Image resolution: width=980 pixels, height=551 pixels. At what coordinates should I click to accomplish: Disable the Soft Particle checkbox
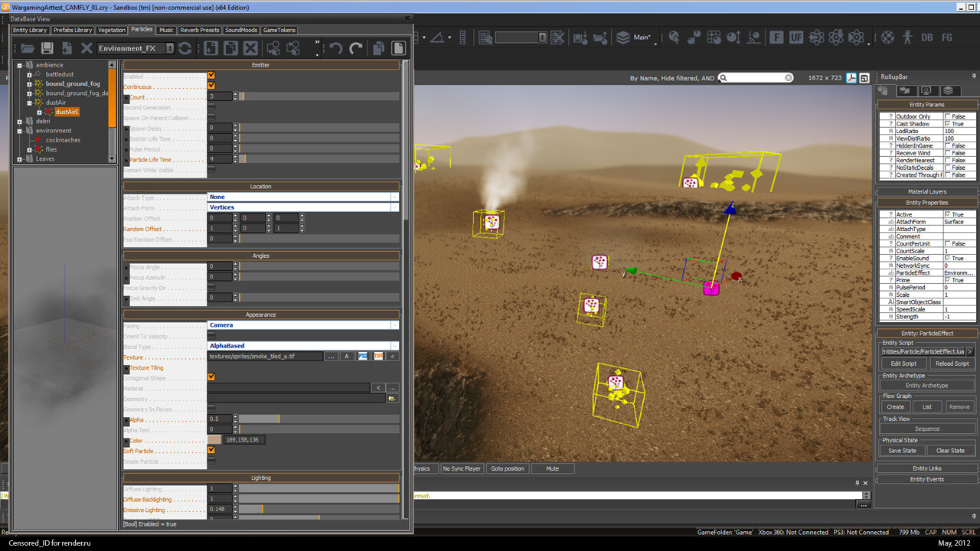pyautogui.click(x=211, y=450)
